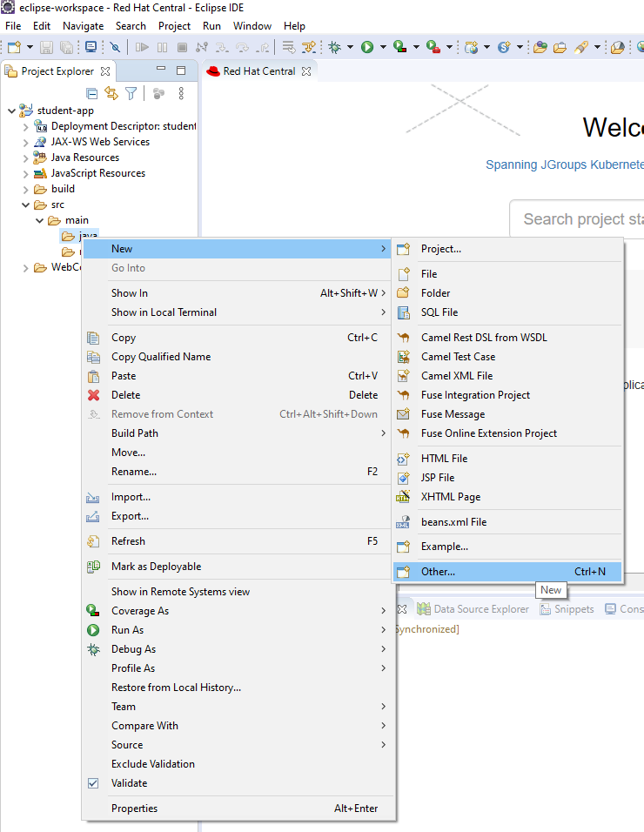Open the Coverage dropdown arrow

(417, 47)
